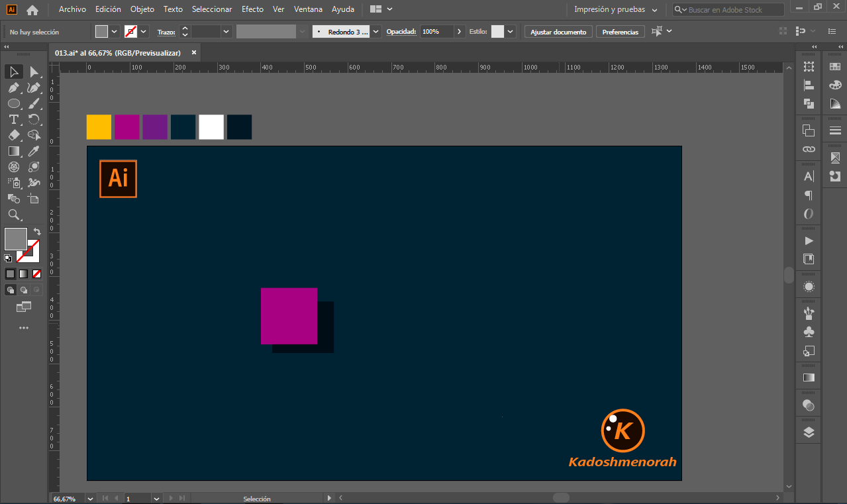Open Edit Toolbar three dots
847x504 pixels.
pyautogui.click(x=24, y=328)
